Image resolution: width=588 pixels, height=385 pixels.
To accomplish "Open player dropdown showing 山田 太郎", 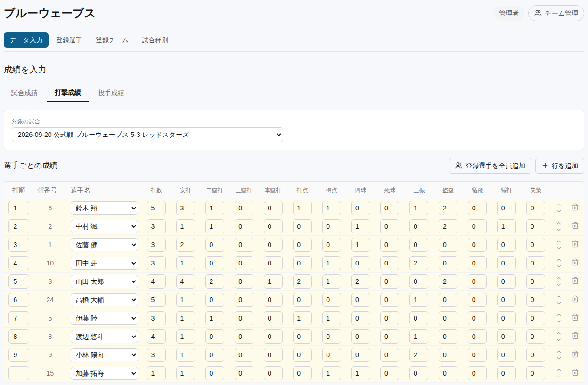I will 104,281.
